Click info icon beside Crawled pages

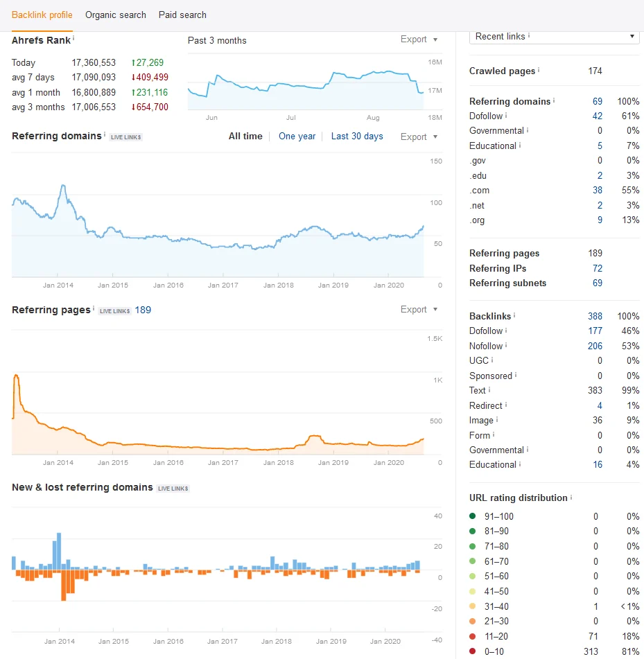[x=539, y=70]
